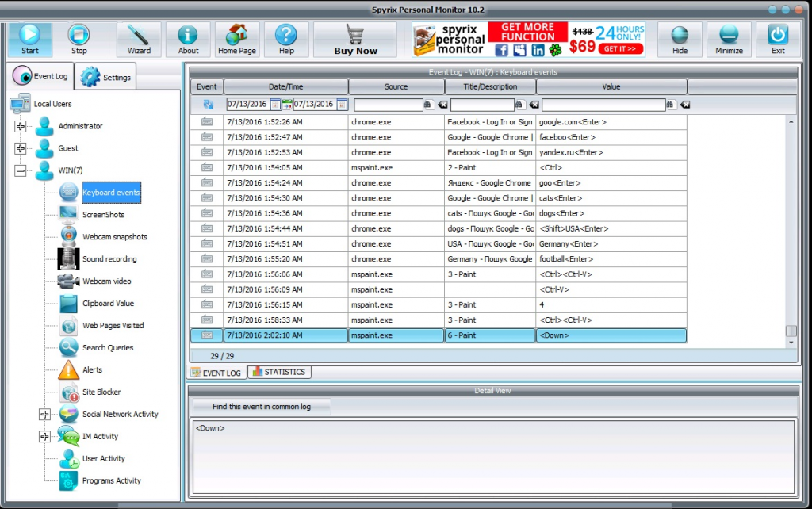The height and width of the screenshot is (509, 812).
Task: Click Find this event in common log
Action: 262,407
